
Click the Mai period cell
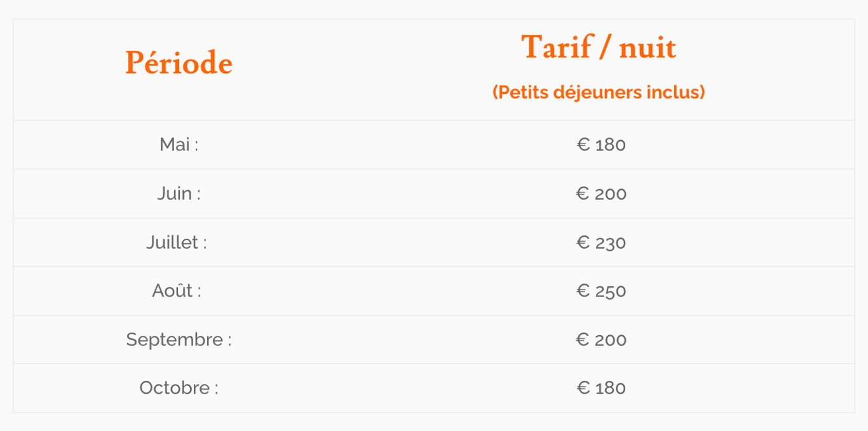tap(179, 145)
